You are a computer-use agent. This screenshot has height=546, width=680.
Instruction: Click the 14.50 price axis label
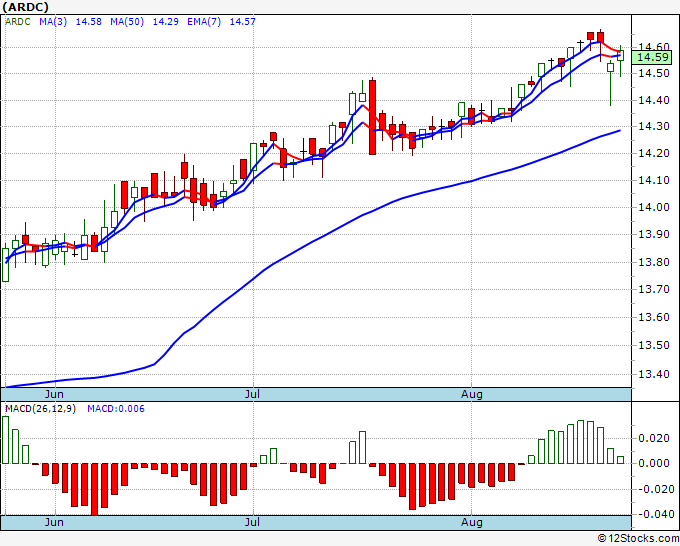[x=654, y=73]
